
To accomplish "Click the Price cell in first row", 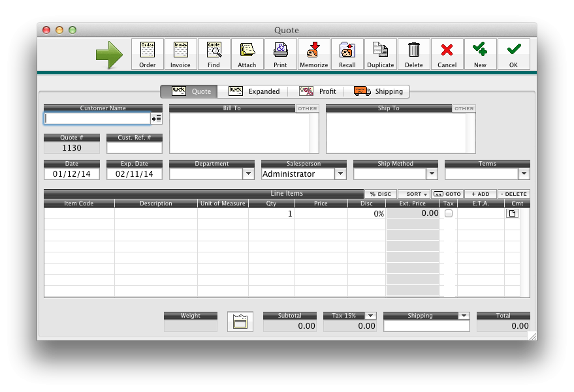I will pos(321,213).
